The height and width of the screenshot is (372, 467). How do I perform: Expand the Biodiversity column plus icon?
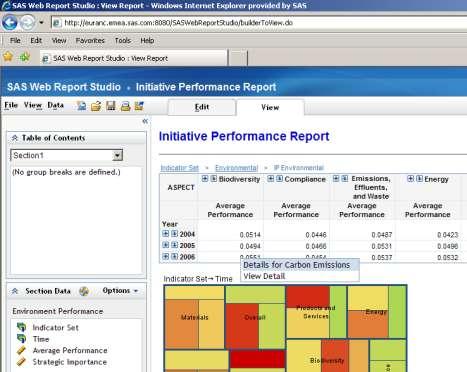pos(205,179)
